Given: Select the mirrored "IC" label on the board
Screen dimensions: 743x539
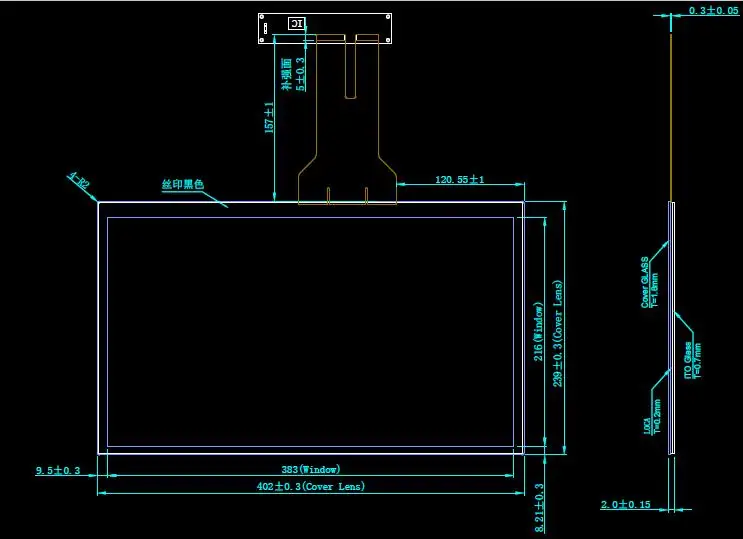Looking at the screenshot, I should (x=297, y=24).
